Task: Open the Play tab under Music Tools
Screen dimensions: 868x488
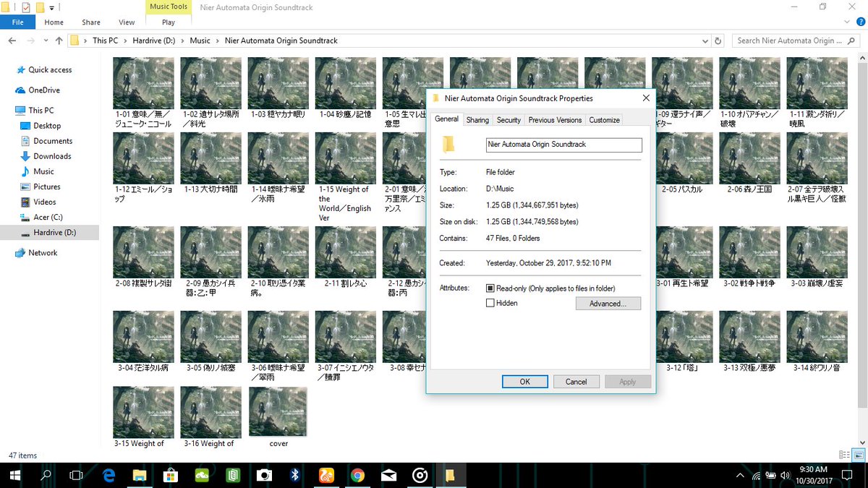Action: pos(169,22)
